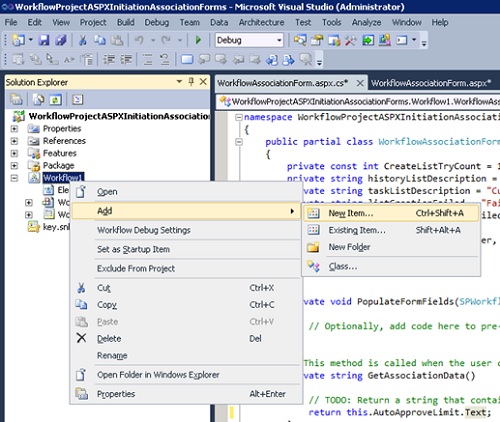Screen dimensions: 500x422
Task: Click Solution Explorer properties icon
Action: click(x=16, y=99)
